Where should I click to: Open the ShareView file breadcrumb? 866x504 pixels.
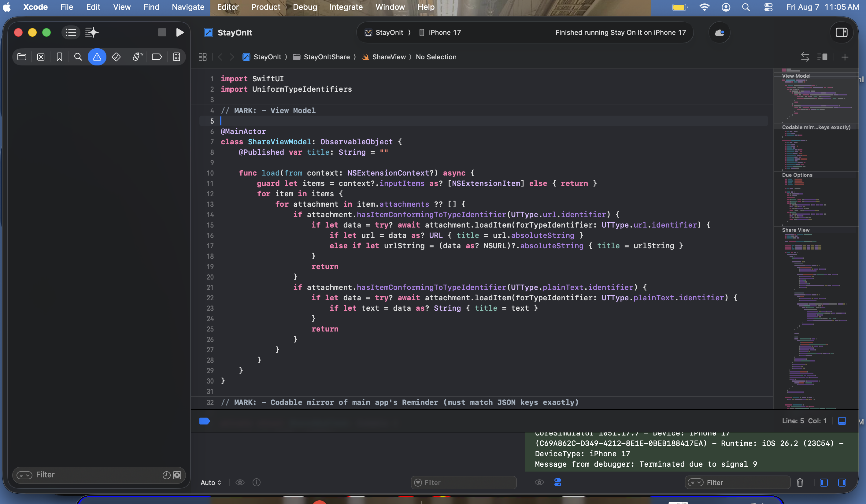coord(384,57)
